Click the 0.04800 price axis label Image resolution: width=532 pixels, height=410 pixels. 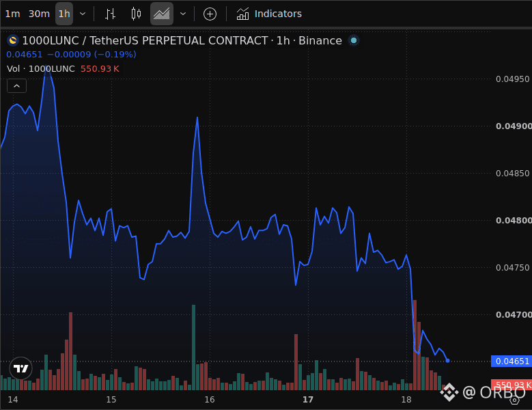click(514, 221)
